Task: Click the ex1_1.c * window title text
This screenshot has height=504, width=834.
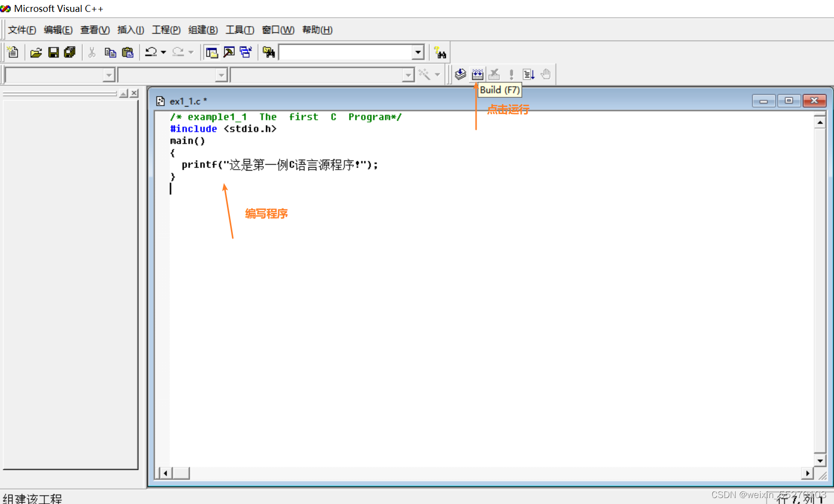Action: coord(189,101)
